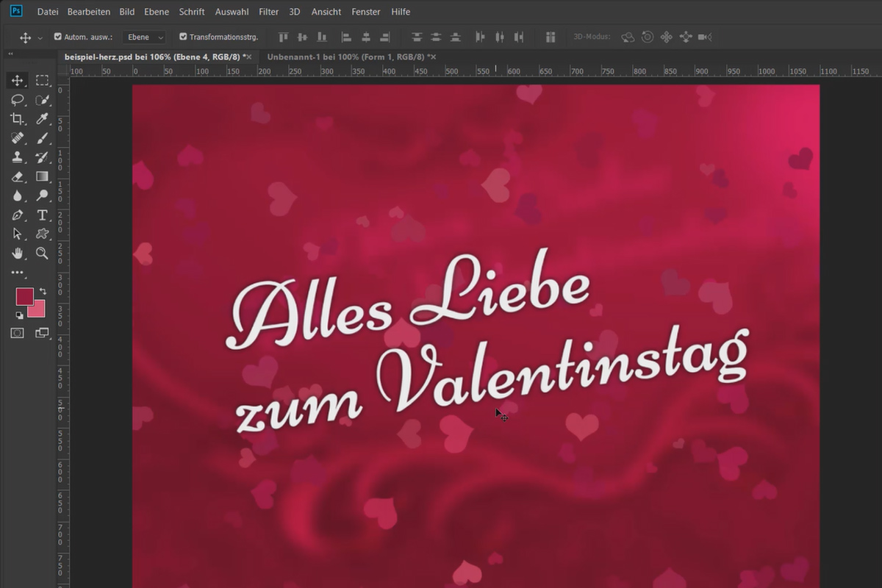Toggle the Transformationsstrg. checkbox
The image size is (882, 588).
183,37
